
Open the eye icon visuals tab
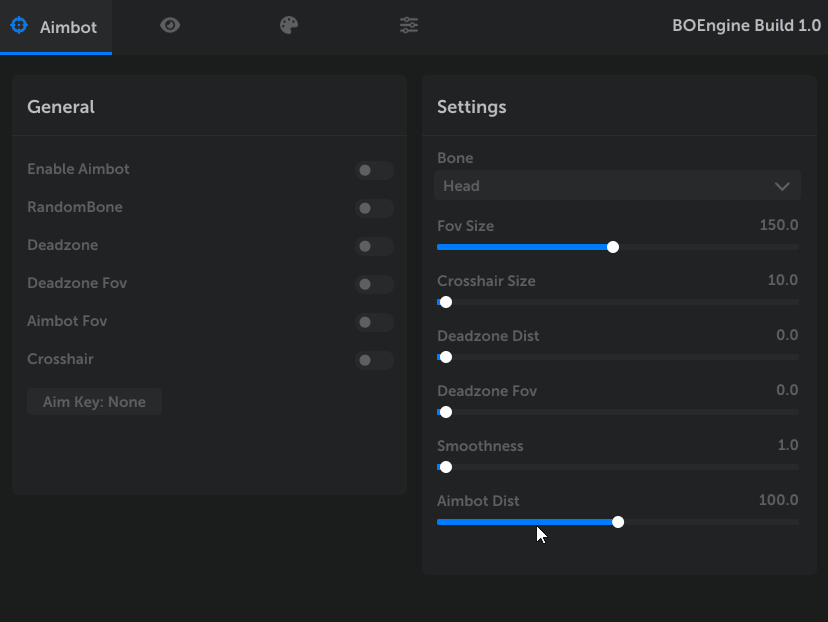(x=170, y=26)
